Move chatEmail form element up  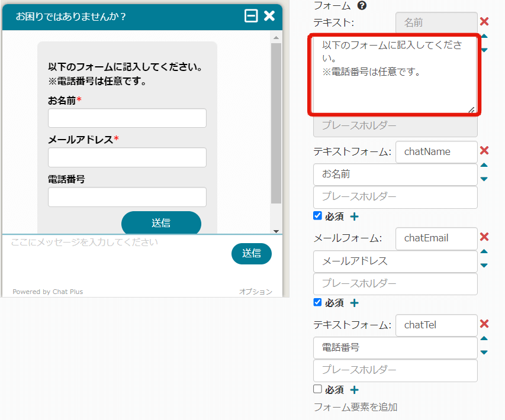tap(484, 251)
